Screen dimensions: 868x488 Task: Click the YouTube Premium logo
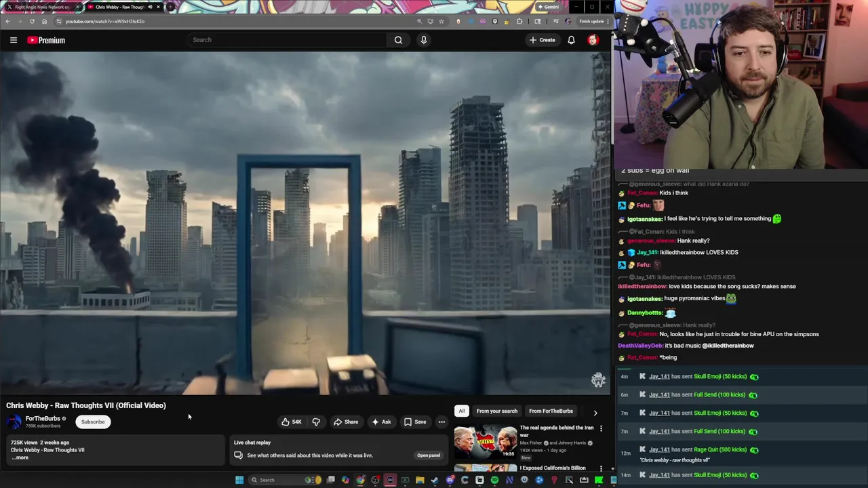[46, 40]
